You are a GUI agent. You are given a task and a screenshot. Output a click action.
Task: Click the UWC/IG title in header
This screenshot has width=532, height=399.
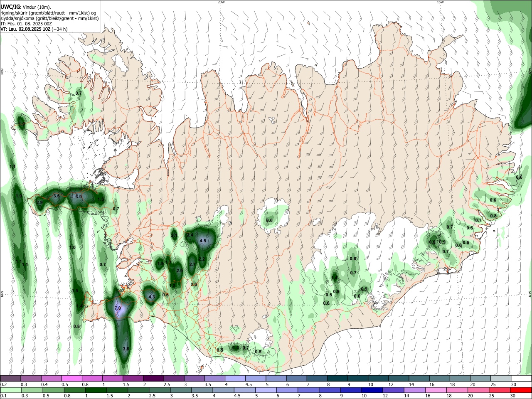pyautogui.click(x=10, y=7)
